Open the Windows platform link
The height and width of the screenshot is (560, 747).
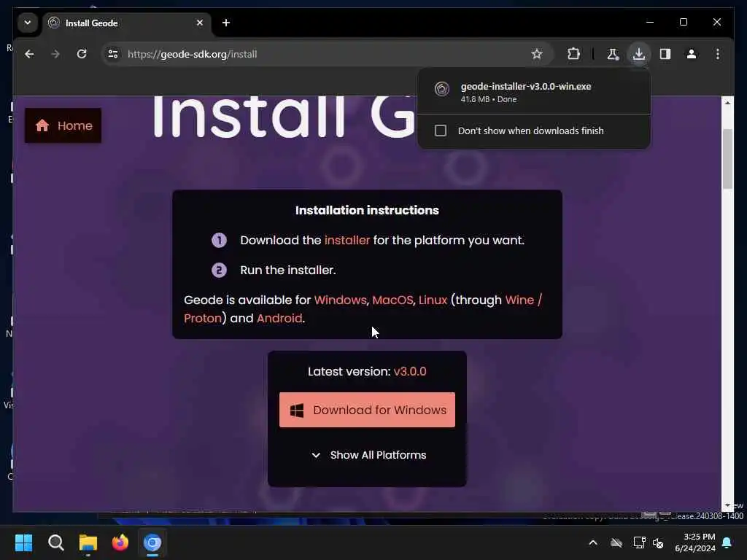click(x=340, y=300)
